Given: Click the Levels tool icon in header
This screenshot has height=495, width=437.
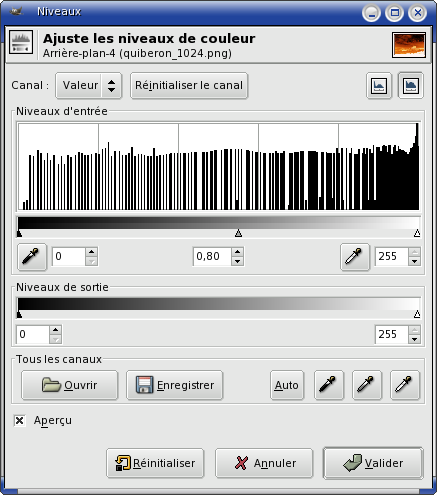Looking at the screenshot, I should (x=21, y=42).
